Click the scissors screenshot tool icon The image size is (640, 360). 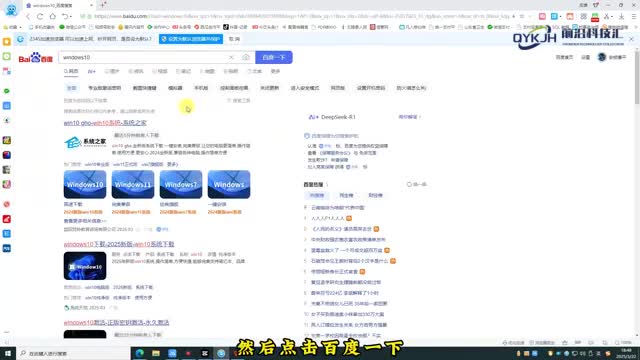(x=607, y=16)
